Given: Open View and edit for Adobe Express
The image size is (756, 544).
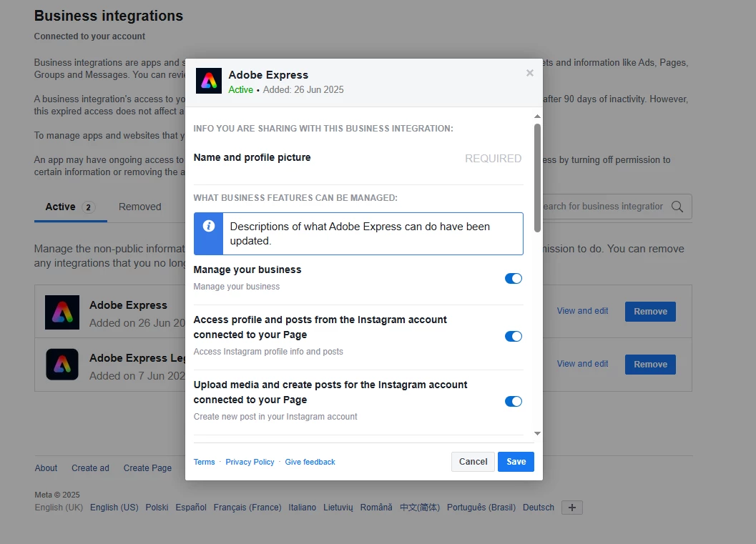Looking at the screenshot, I should [582, 311].
